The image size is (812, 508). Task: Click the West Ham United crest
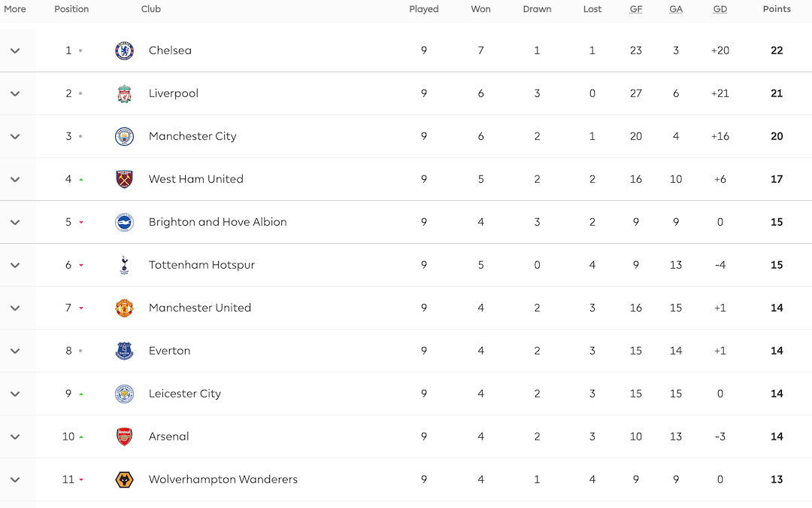click(x=124, y=179)
